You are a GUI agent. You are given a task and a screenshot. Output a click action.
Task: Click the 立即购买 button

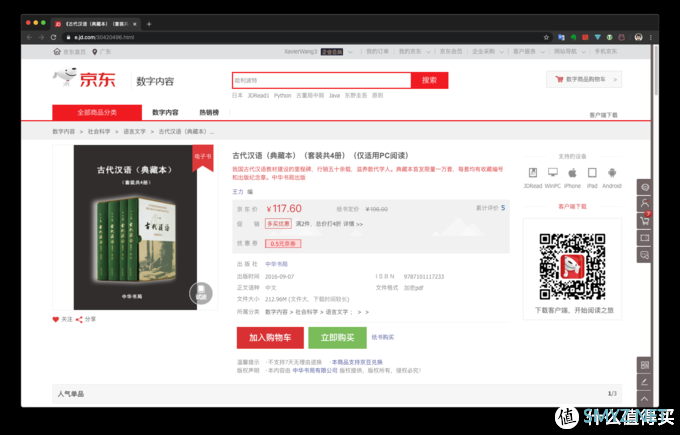click(x=337, y=337)
